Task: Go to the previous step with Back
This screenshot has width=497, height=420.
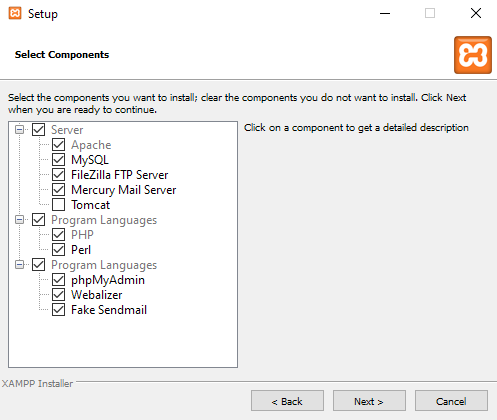Action: 287,401
